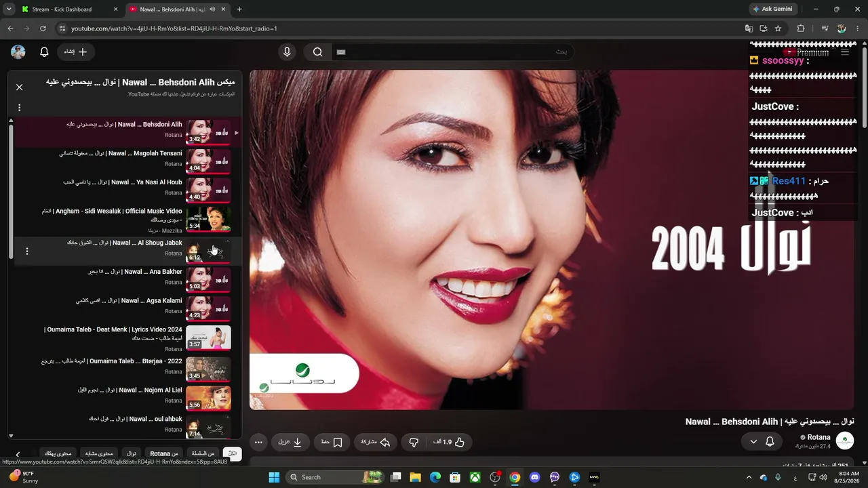
Task: Open Discord from the taskbar
Action: [x=534, y=477]
